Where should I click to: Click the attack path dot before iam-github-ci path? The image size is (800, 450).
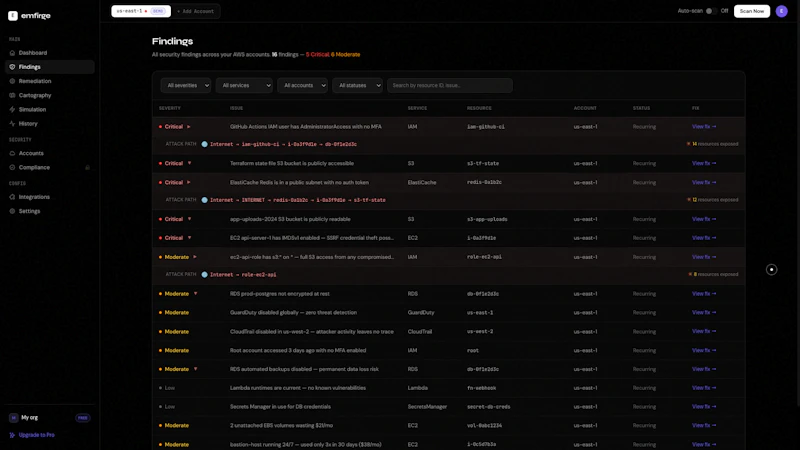[205, 144]
